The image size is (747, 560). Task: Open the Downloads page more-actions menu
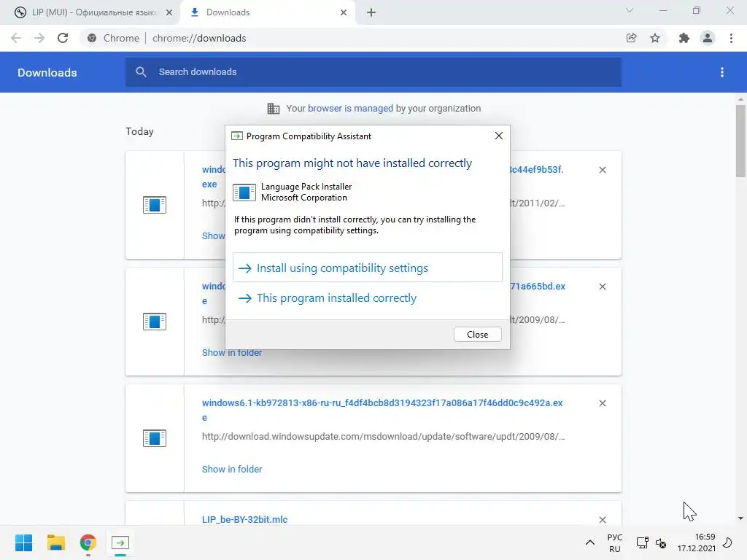722,72
